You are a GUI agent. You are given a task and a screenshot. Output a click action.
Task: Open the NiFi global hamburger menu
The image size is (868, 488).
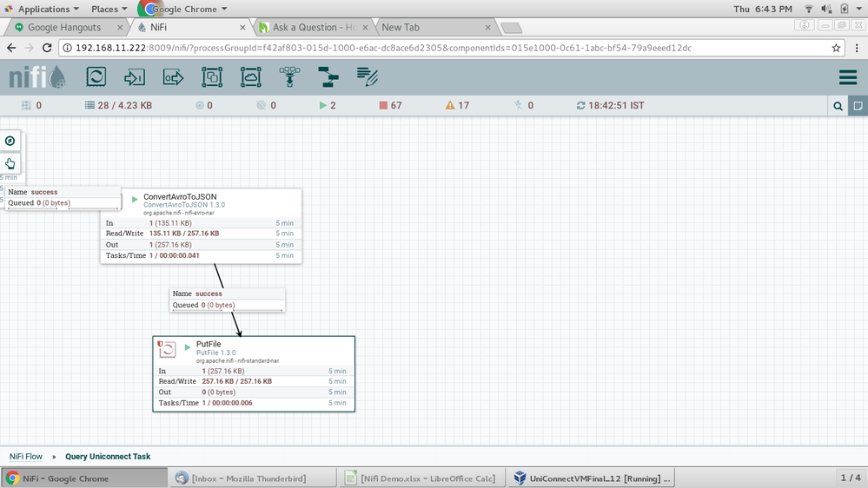pyautogui.click(x=848, y=78)
